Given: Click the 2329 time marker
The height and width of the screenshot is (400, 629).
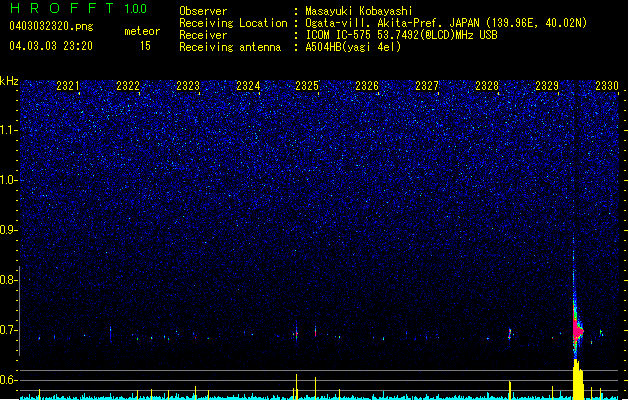Looking at the screenshot, I should point(547,86).
